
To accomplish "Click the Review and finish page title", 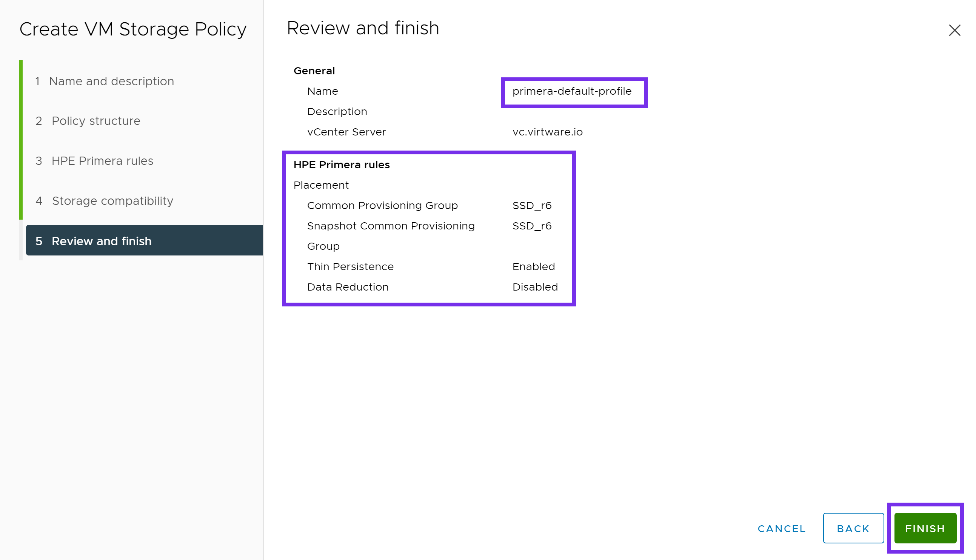I will pyautogui.click(x=363, y=28).
